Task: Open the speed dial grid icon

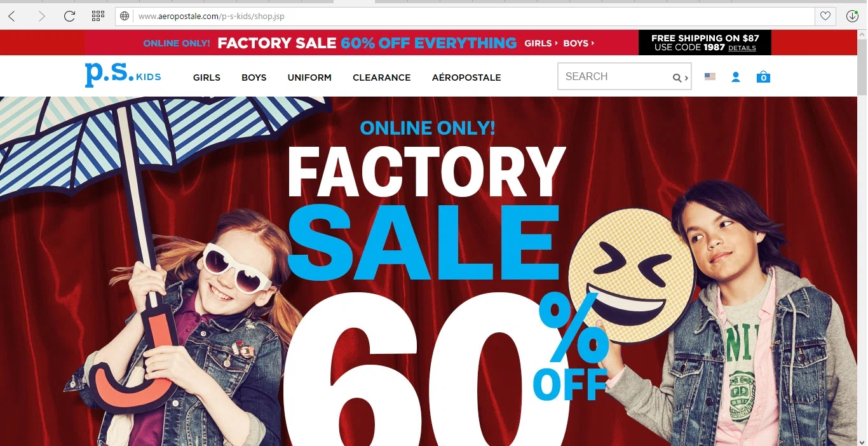Action: pyautogui.click(x=98, y=16)
